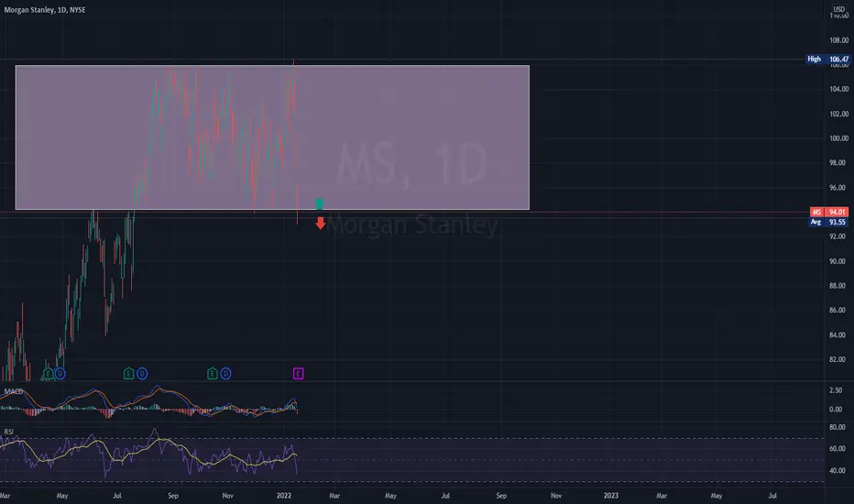Open the USD currency selector

[x=838, y=9]
